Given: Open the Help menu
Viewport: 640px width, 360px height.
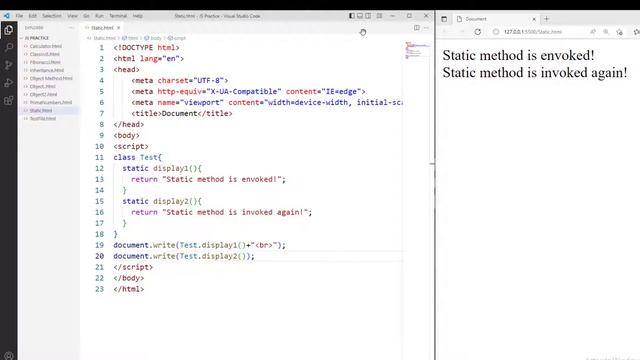Looking at the screenshot, I should click(138, 16).
